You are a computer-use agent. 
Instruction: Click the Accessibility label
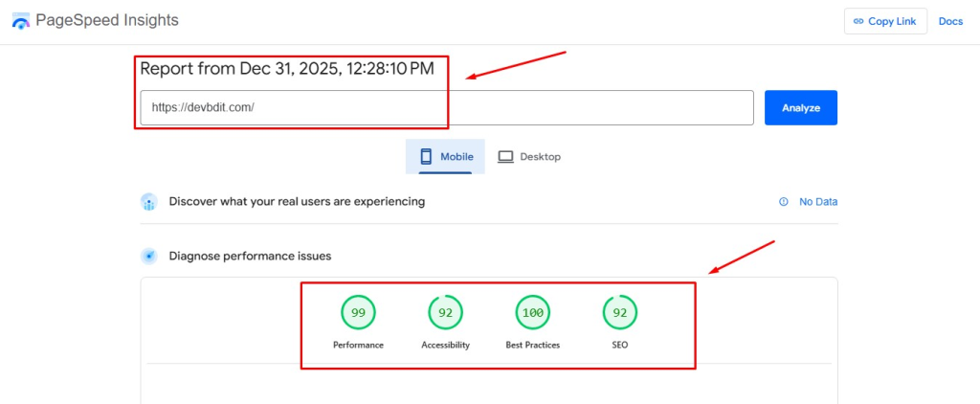[446, 346]
